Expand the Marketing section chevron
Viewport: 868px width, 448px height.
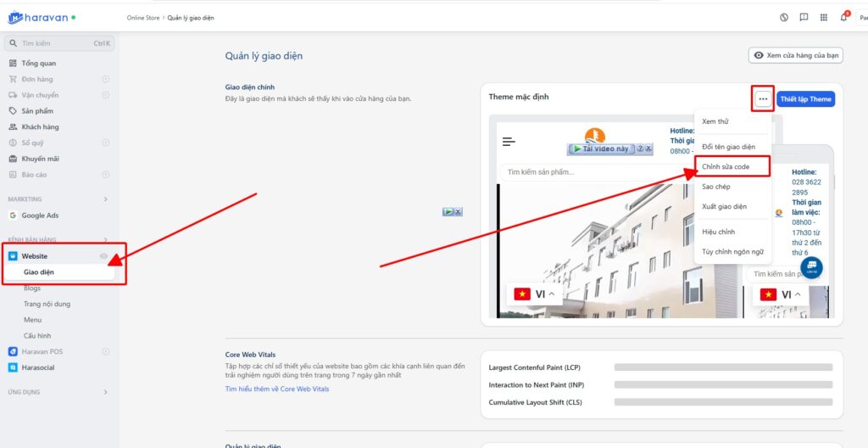pos(105,199)
